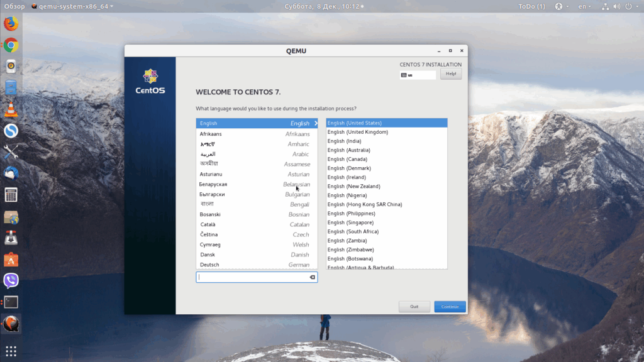Select English (South Africa) locale
644x362 pixels.
tap(387, 231)
